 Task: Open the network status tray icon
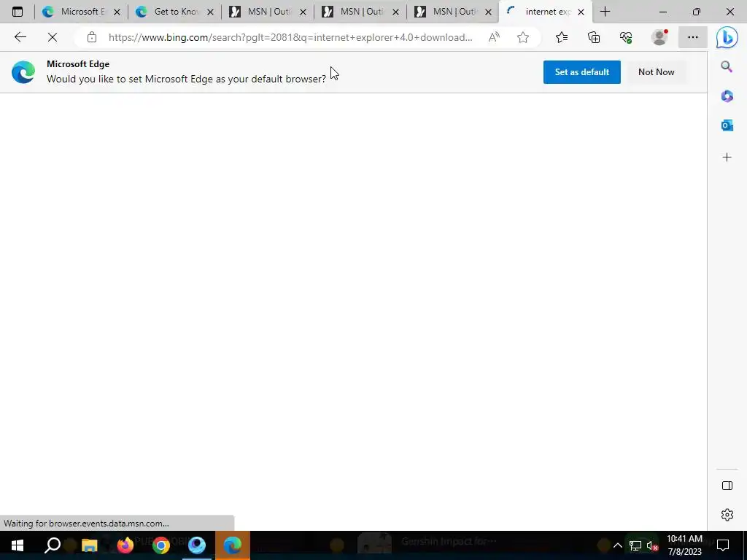(635, 545)
